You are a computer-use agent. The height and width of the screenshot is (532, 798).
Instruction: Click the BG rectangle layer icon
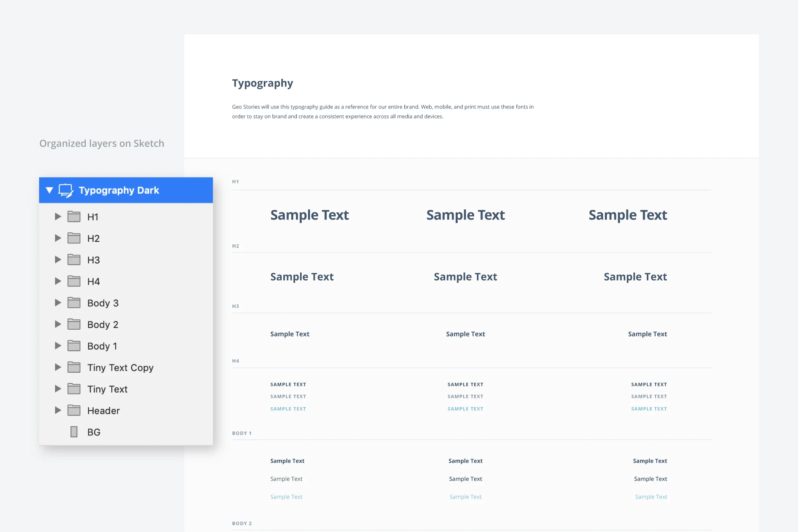pos(74,432)
